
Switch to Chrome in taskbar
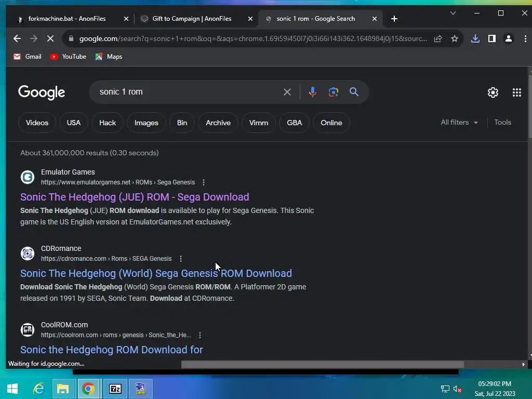point(88,389)
